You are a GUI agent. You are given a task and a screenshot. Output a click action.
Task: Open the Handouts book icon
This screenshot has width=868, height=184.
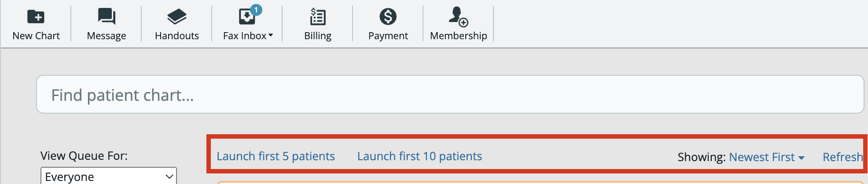coord(177,17)
